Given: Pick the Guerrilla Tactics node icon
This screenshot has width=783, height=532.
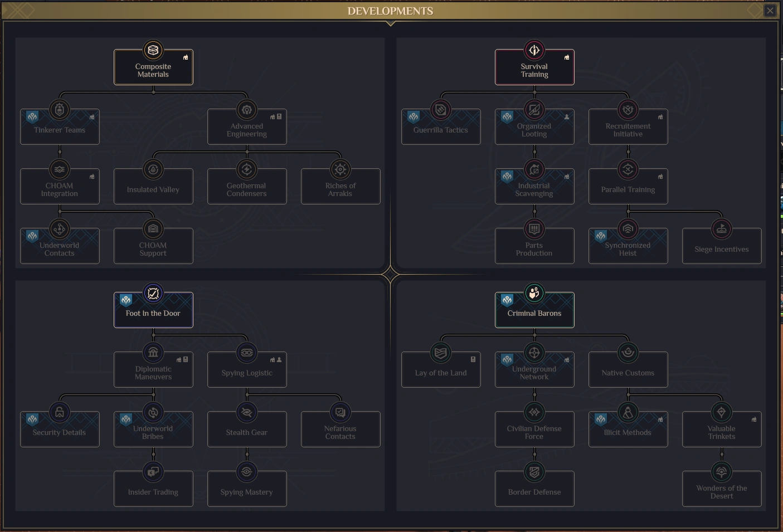Looking at the screenshot, I should [441, 110].
